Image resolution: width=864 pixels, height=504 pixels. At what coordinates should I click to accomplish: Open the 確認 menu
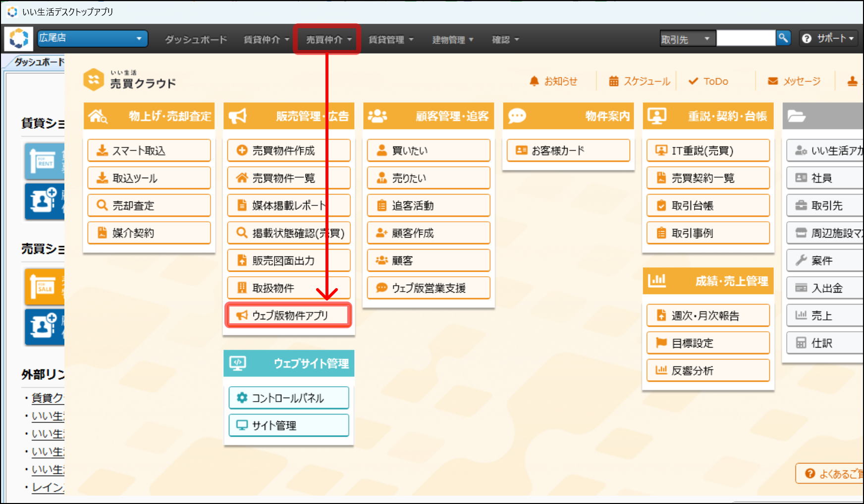(505, 40)
